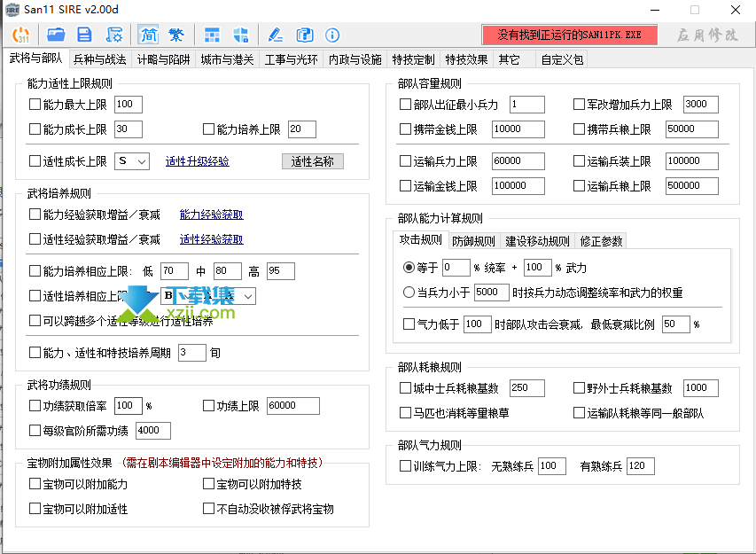The height and width of the screenshot is (554, 756).
Task: Switch to Traditional Chinese with 繁 icon
Action: 176,35
